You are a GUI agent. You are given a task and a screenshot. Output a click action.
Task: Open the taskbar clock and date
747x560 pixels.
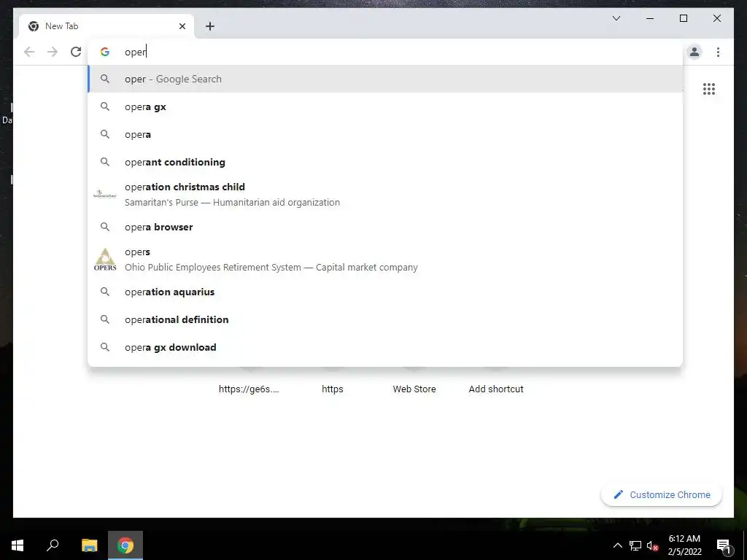pyautogui.click(x=684, y=545)
